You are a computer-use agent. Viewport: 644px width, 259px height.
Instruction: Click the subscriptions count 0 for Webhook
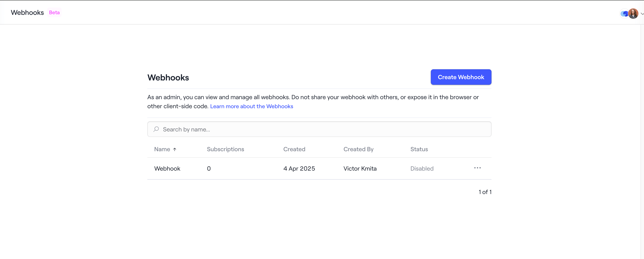coord(209,168)
